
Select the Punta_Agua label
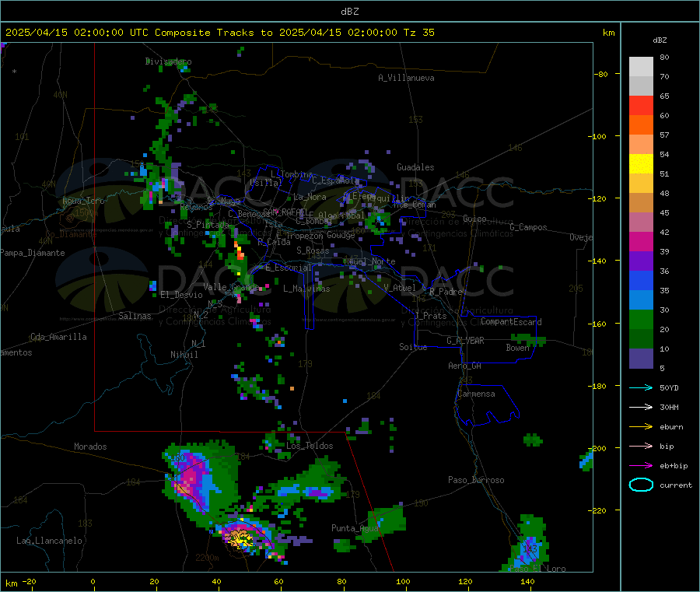pyautogui.click(x=355, y=528)
